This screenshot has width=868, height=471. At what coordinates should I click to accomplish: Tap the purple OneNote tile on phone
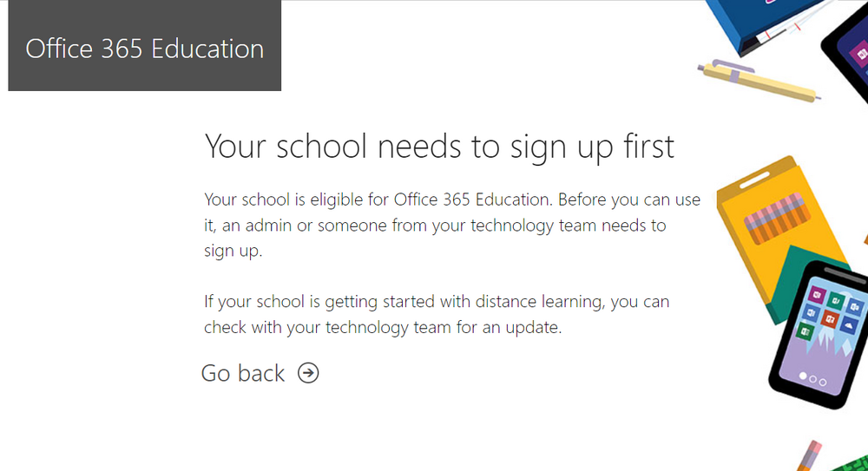(x=817, y=295)
